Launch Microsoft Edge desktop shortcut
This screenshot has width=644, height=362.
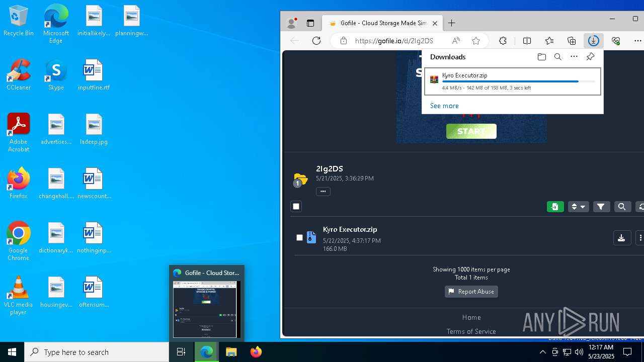(56, 24)
